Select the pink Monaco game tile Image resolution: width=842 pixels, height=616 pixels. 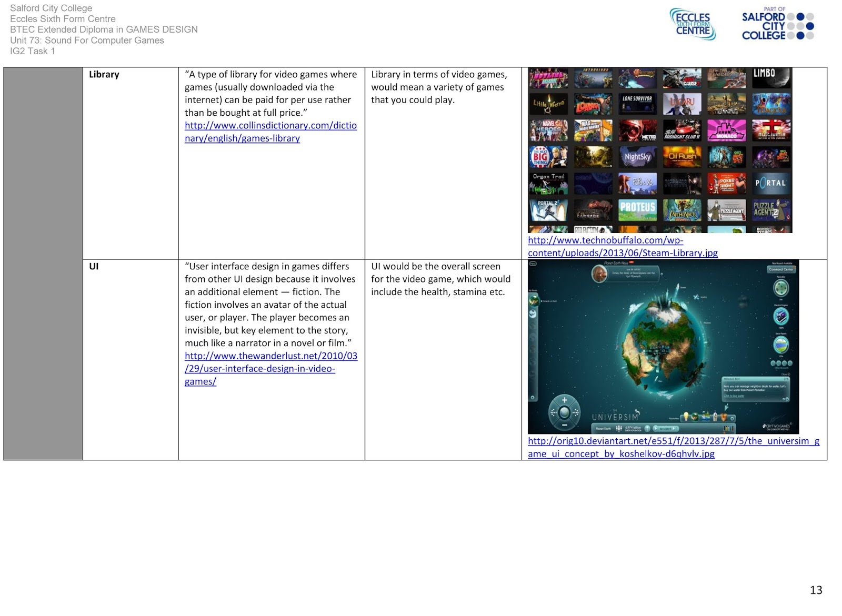point(726,130)
